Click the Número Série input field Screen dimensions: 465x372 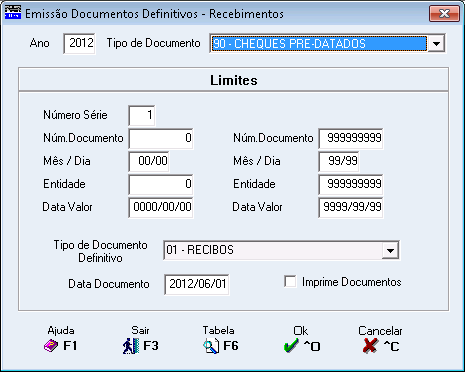tap(142, 115)
